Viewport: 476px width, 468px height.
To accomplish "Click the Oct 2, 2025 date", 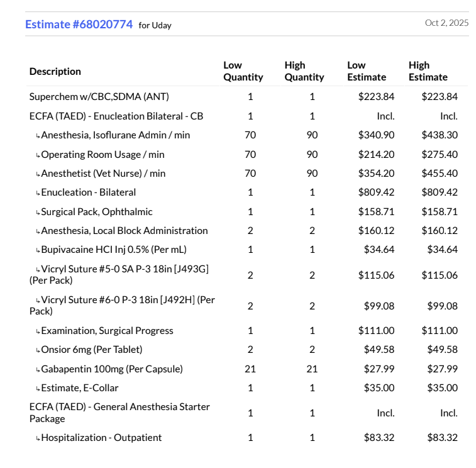I will pos(446,23).
